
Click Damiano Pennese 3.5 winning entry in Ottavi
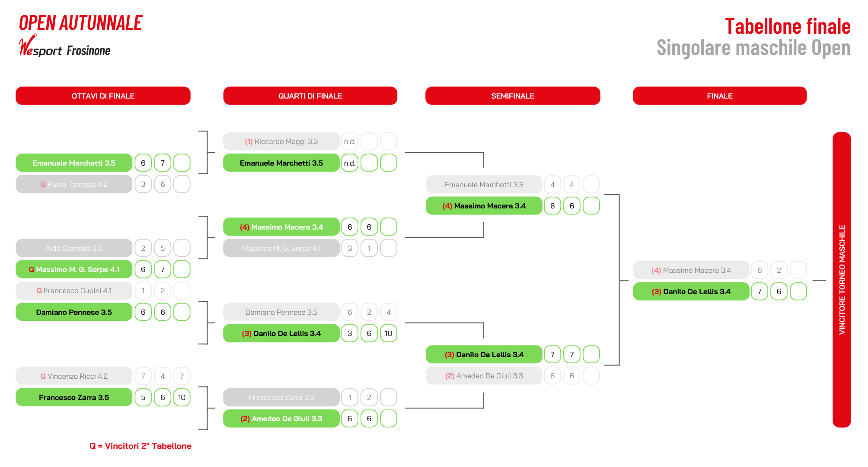74,312
